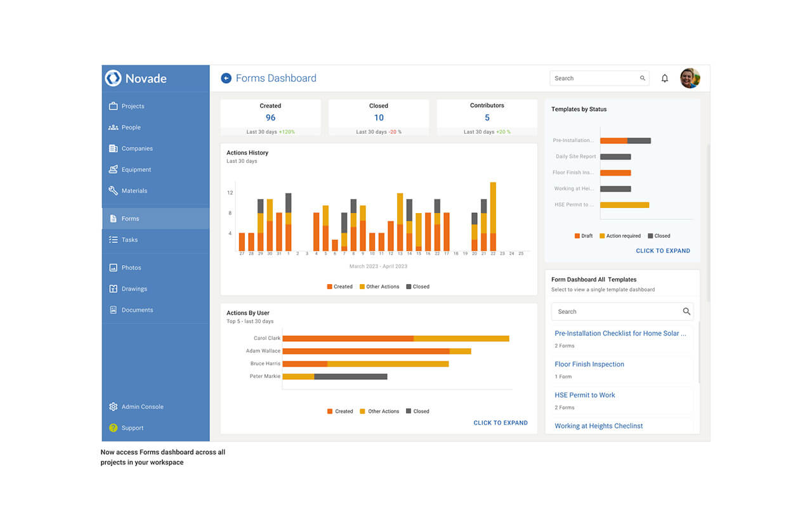The height and width of the screenshot is (506, 812).
Task: Click the top header Search field
Action: [594, 78]
